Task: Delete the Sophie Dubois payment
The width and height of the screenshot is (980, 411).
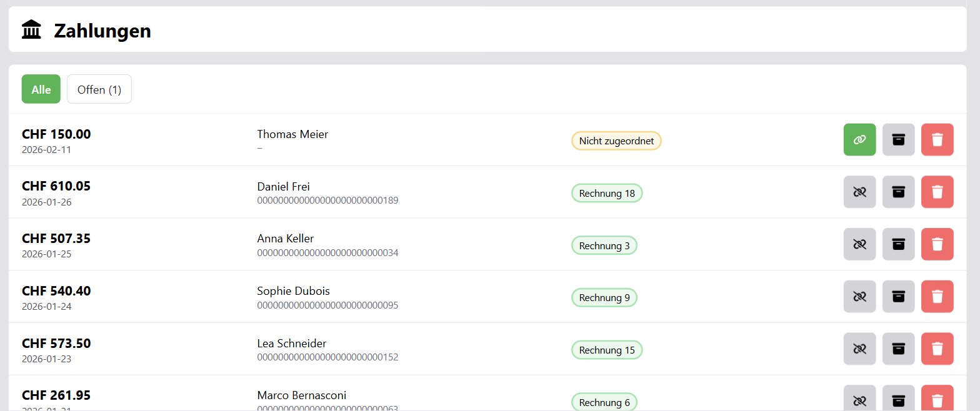Action: click(x=937, y=296)
